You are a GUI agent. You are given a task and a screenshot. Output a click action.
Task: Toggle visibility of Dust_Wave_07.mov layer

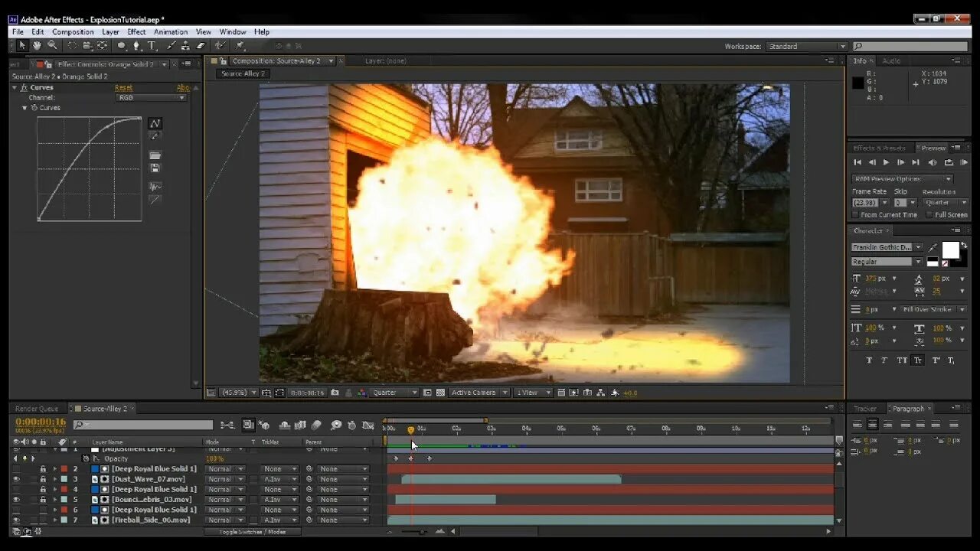point(16,479)
